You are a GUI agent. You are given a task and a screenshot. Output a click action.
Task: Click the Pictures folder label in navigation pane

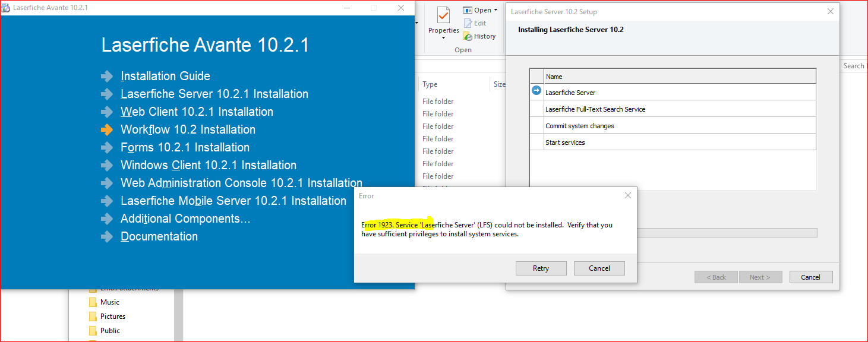pos(113,316)
